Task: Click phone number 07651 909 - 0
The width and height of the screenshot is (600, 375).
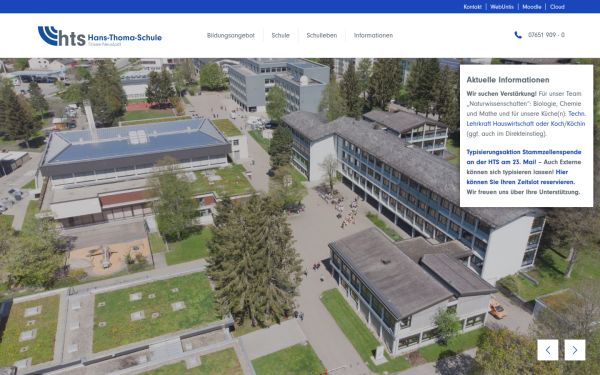Action: tap(546, 35)
